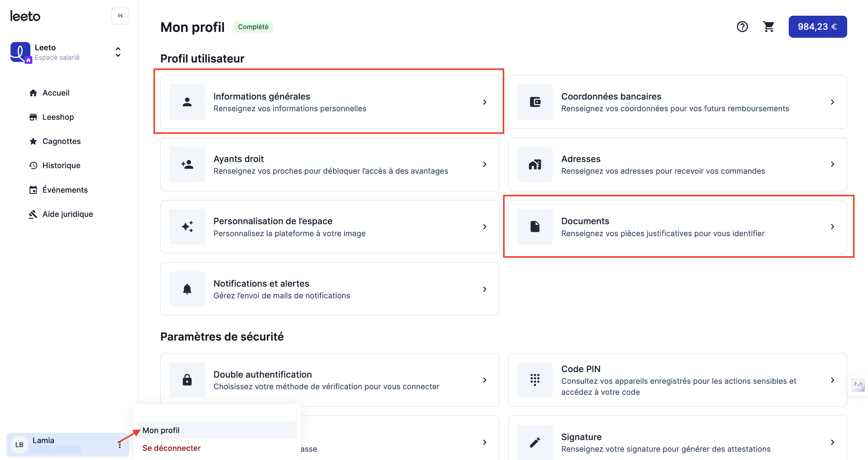868x460 pixels.
Task: Click the Historique clock icon
Action: pyautogui.click(x=33, y=165)
